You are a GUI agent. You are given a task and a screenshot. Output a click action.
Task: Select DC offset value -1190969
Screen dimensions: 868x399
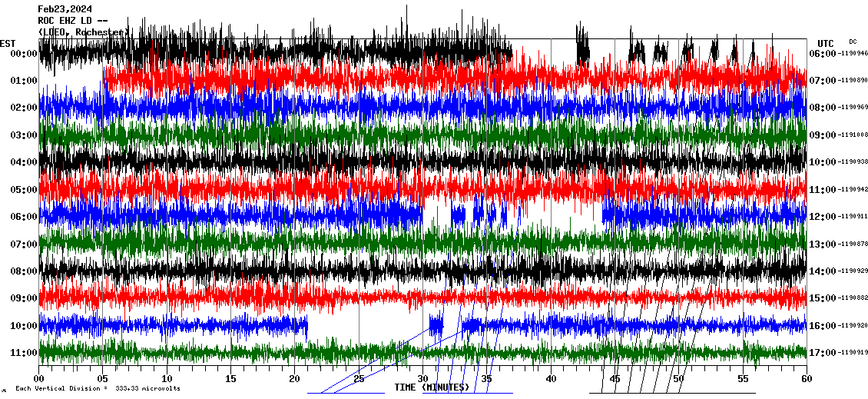pos(852,108)
